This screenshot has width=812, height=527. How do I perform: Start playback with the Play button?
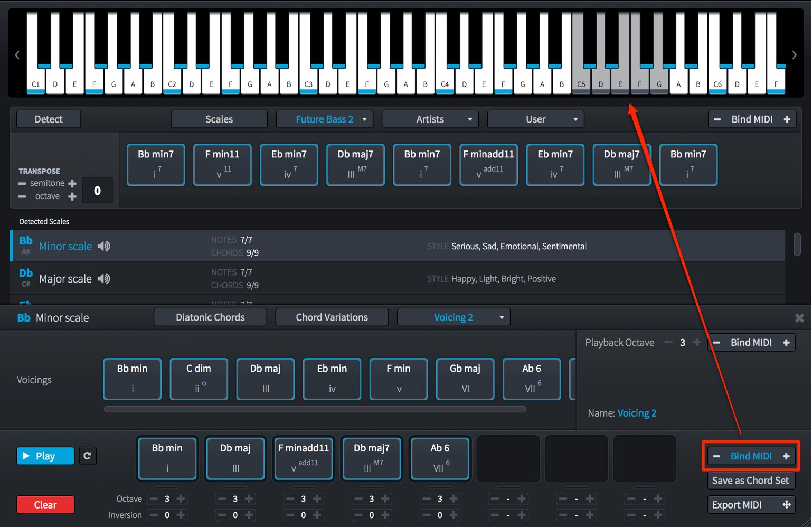tap(45, 456)
